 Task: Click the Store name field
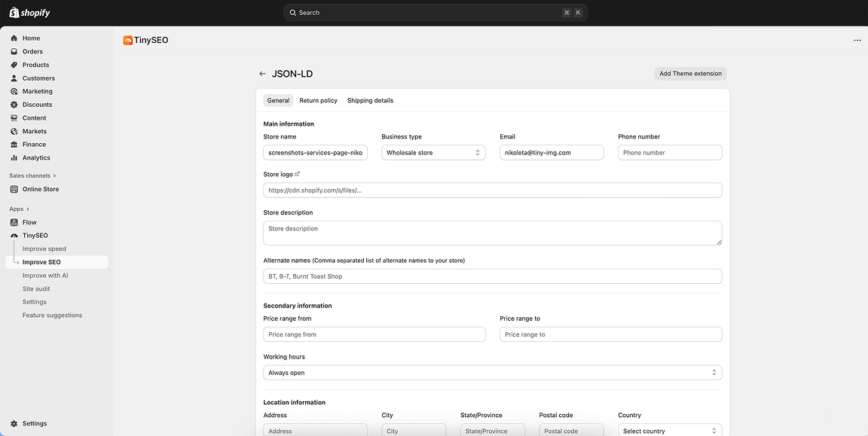pos(316,153)
